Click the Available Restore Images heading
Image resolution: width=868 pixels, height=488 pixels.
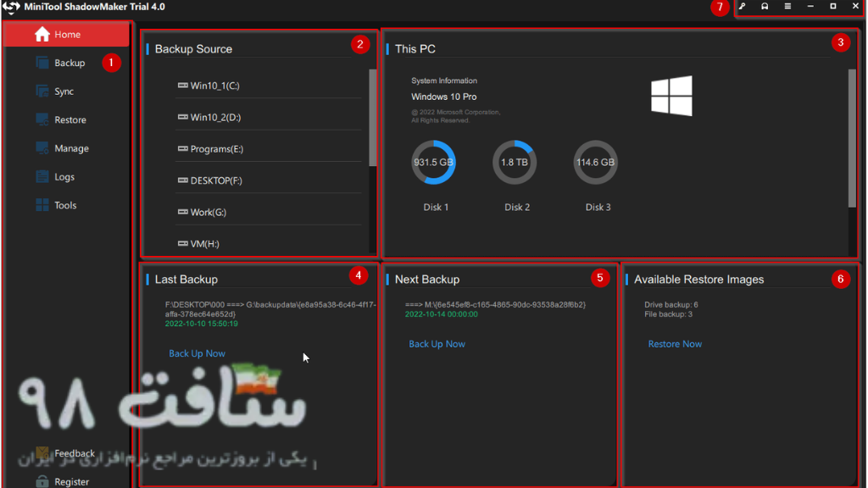(699, 280)
